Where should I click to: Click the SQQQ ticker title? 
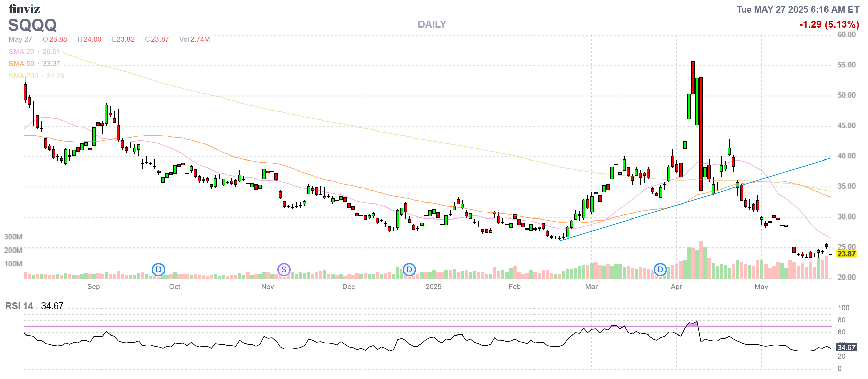(32, 25)
